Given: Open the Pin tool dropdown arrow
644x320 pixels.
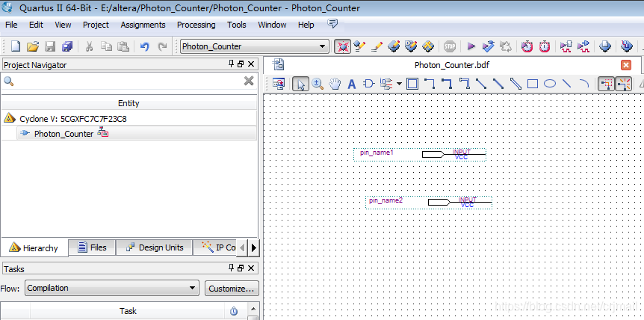Looking at the screenshot, I should click(x=399, y=84).
